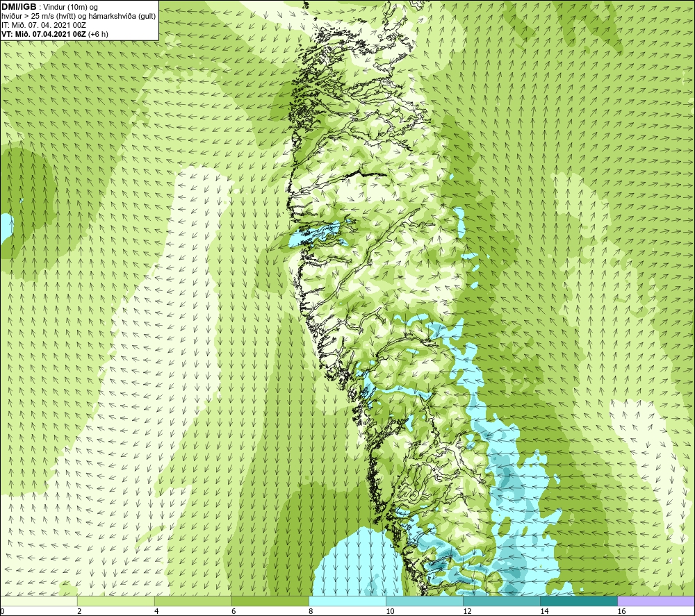This screenshot has height=616, width=695.
Task: Click the 8–10 m/s light cyan swatch
Action: (347, 601)
